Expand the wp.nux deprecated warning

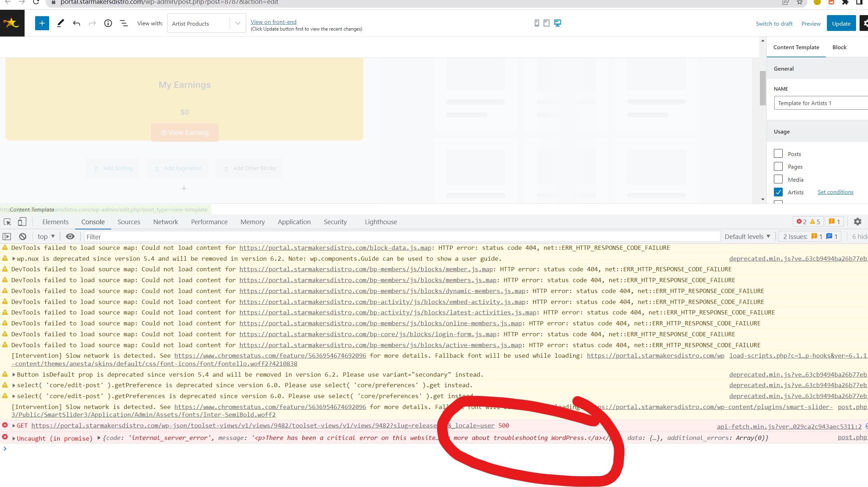click(x=14, y=259)
